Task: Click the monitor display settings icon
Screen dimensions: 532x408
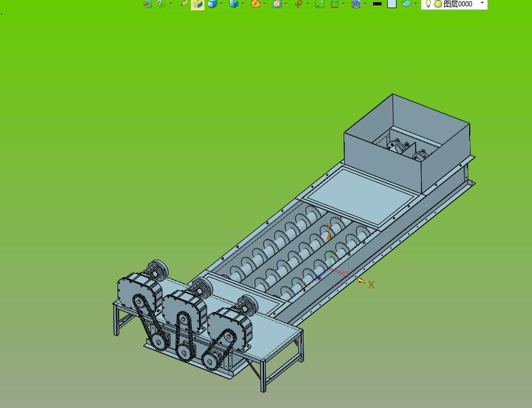Action: pos(356,3)
